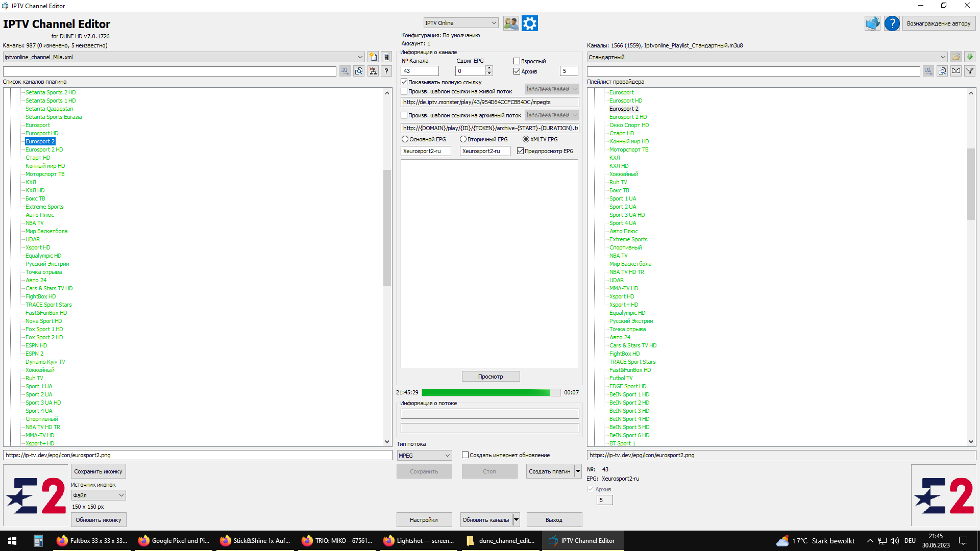Select Setanta Qazaqstan in plugin channel list
The height and width of the screenshot is (551, 980).
(50, 109)
